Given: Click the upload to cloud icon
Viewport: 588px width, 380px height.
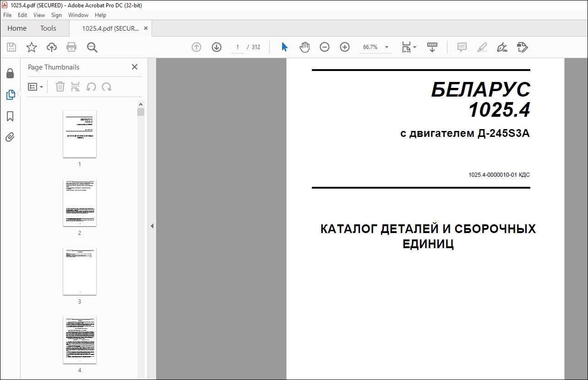Looking at the screenshot, I should (52, 47).
